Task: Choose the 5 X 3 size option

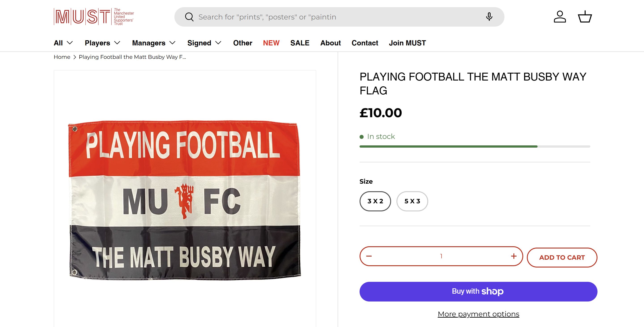Action: pos(412,201)
